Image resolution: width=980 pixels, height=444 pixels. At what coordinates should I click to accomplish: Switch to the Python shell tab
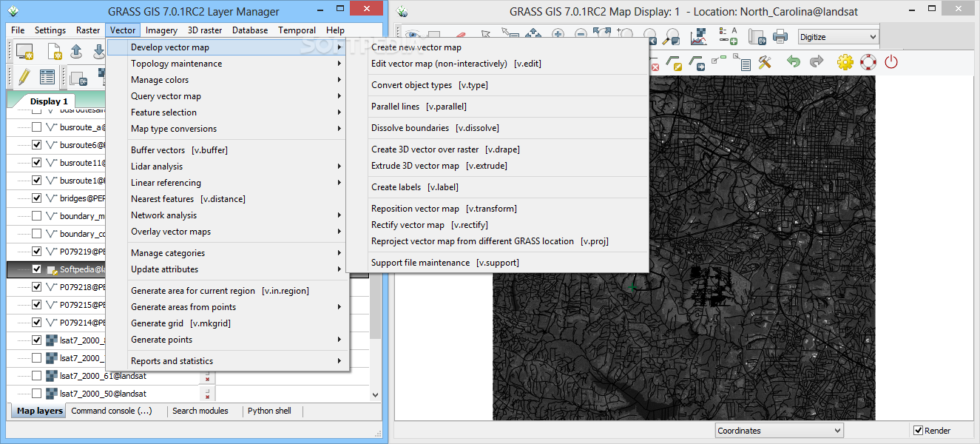click(269, 411)
